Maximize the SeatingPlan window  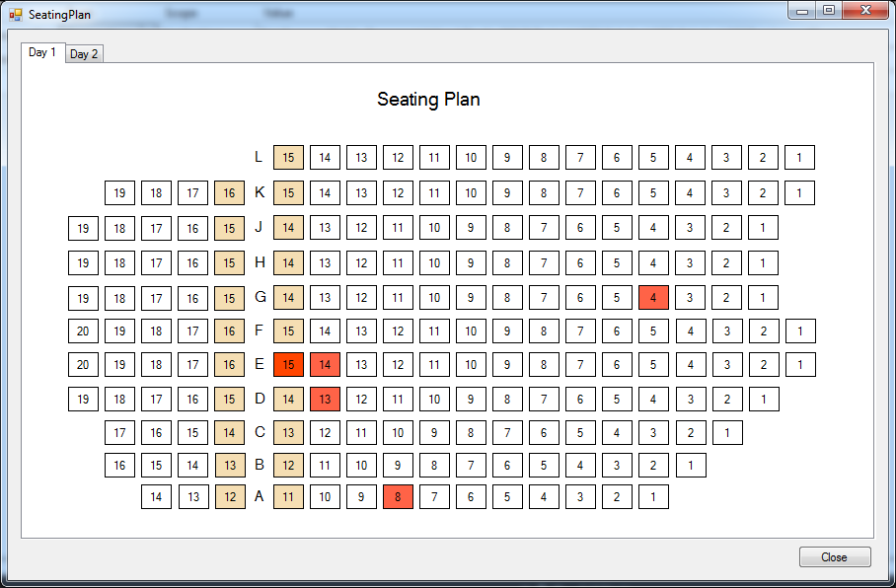tap(829, 11)
